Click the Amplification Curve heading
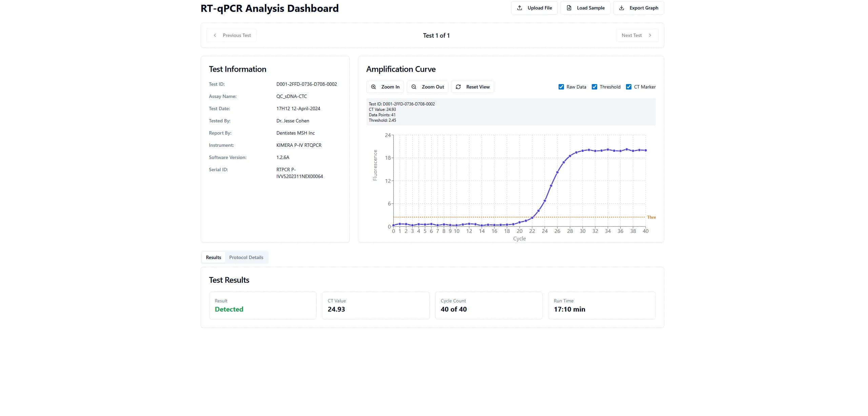The image size is (868, 416). [x=401, y=69]
